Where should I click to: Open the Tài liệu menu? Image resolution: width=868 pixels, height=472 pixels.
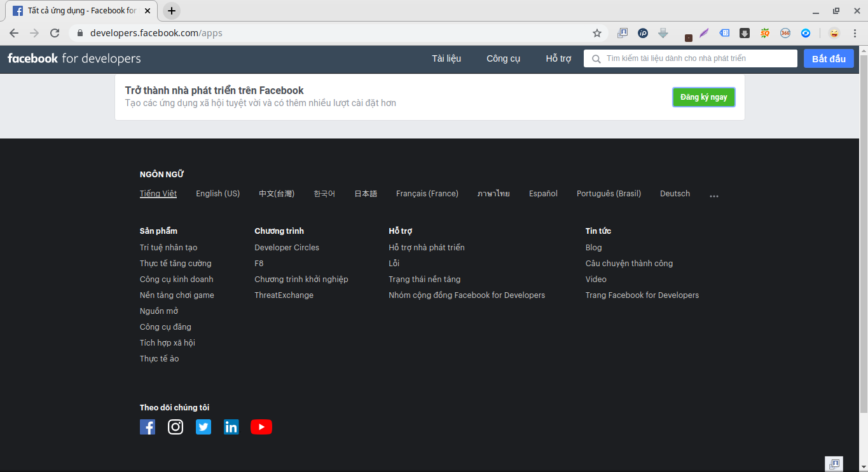[446, 58]
